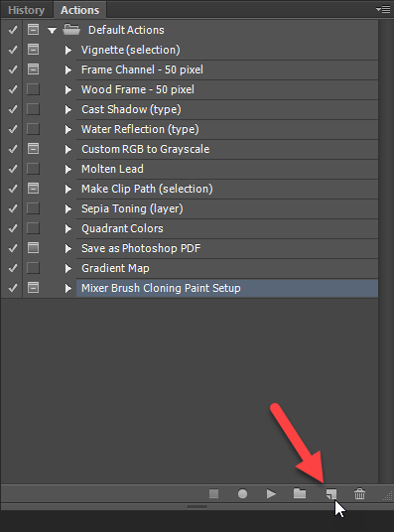Expand Mixer Brush Cloning Paint Setup
This screenshot has height=532, width=394.
[68, 289]
